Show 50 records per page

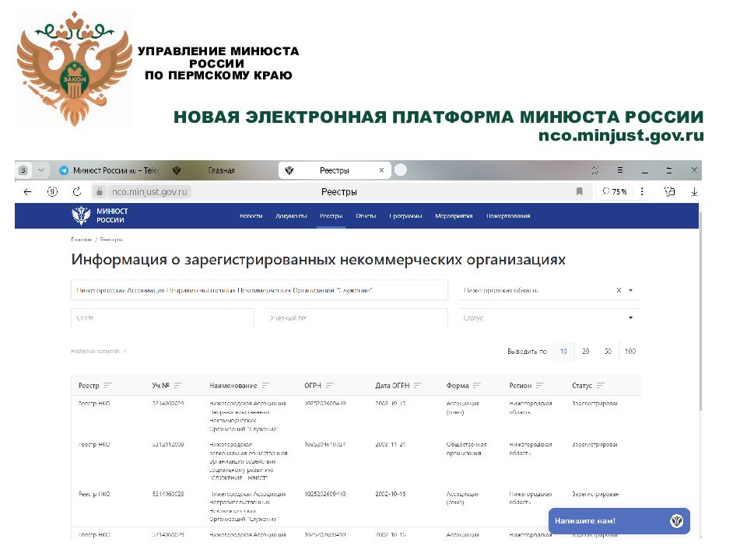pos(608,352)
